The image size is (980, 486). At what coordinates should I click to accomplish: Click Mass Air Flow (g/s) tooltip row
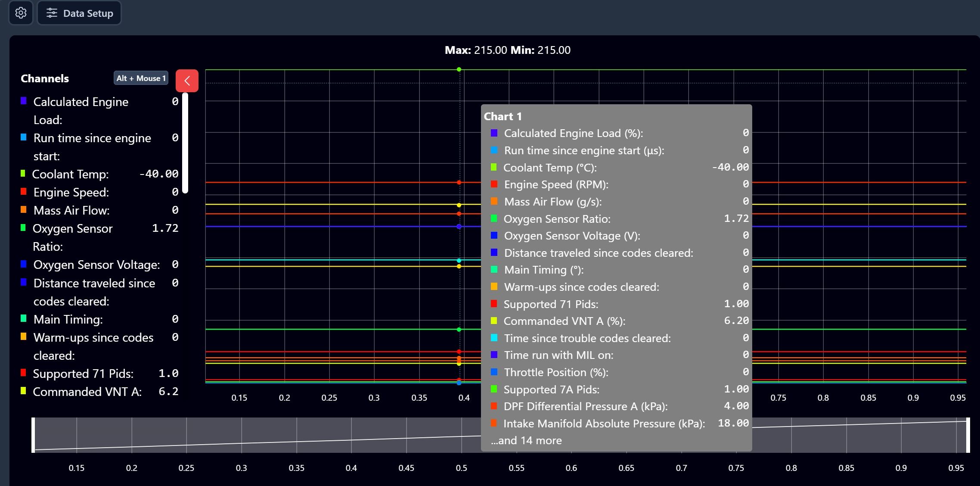click(620, 202)
